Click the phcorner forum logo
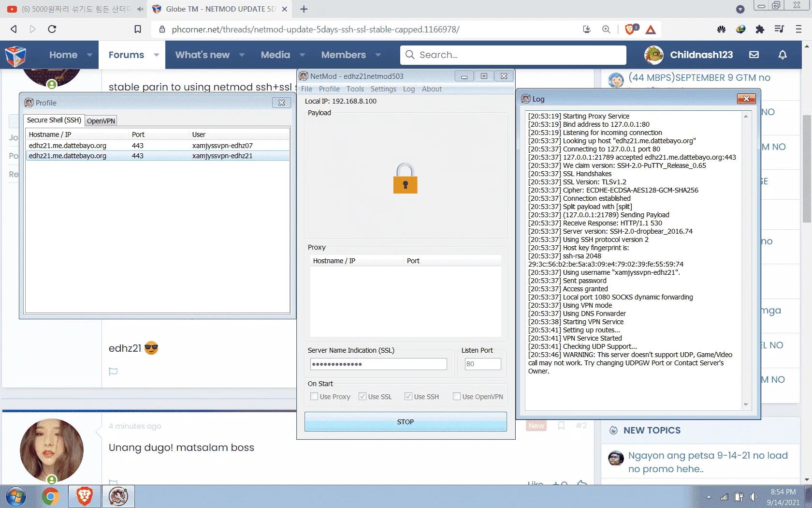The width and height of the screenshot is (812, 508). (x=15, y=56)
